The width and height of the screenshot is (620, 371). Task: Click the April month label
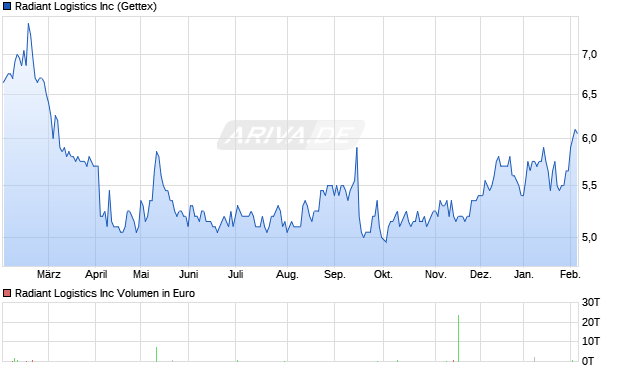click(x=96, y=274)
